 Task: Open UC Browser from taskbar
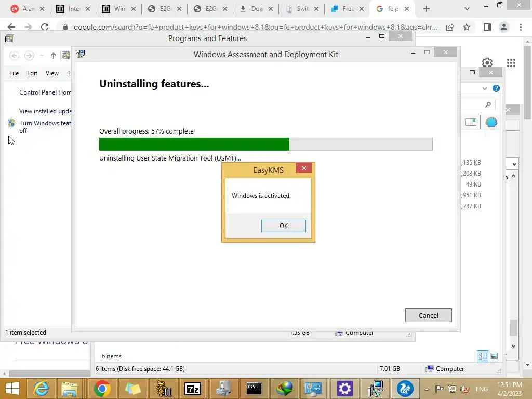point(405,388)
